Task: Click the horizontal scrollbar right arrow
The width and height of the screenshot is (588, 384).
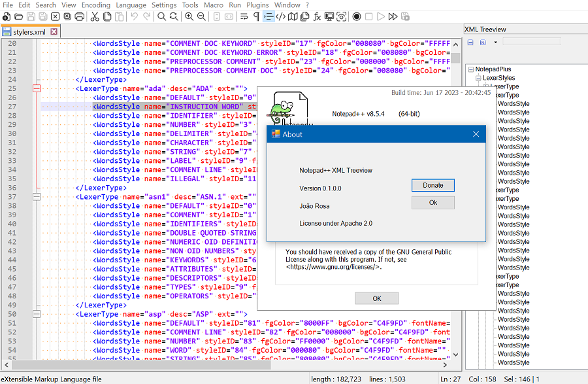Action: tap(445, 364)
